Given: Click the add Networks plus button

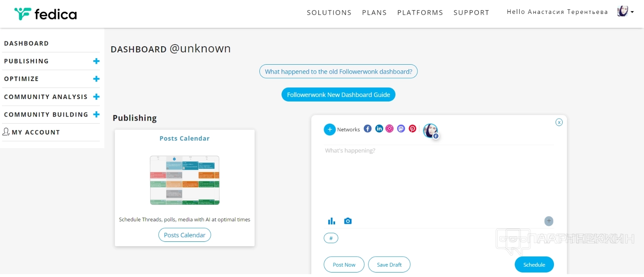Looking at the screenshot, I should (330, 129).
